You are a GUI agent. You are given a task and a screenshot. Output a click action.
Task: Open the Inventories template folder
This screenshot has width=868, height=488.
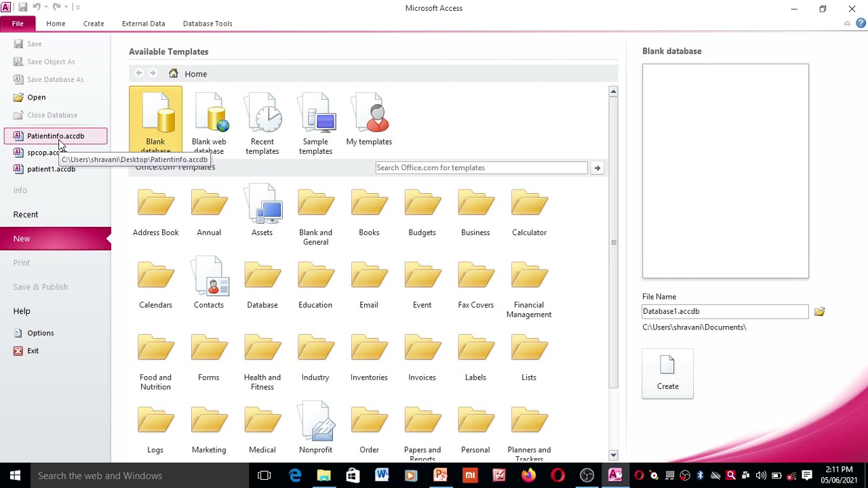(369, 357)
